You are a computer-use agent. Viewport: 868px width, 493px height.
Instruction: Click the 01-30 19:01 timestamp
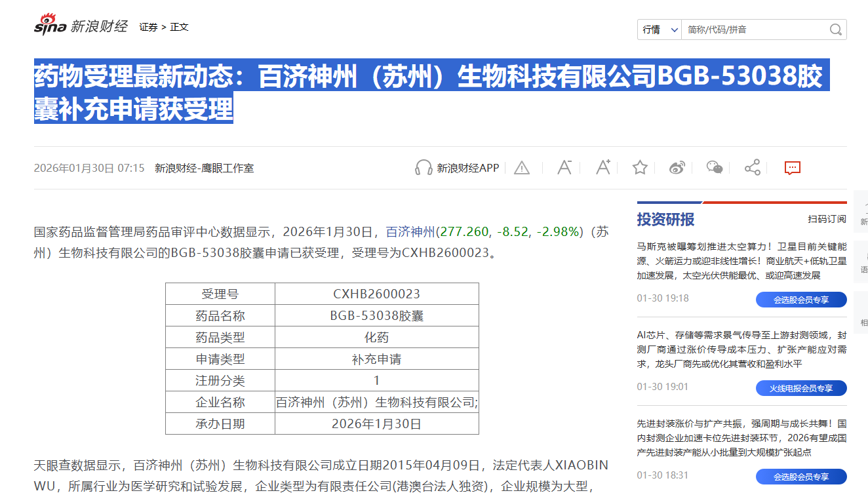(663, 387)
